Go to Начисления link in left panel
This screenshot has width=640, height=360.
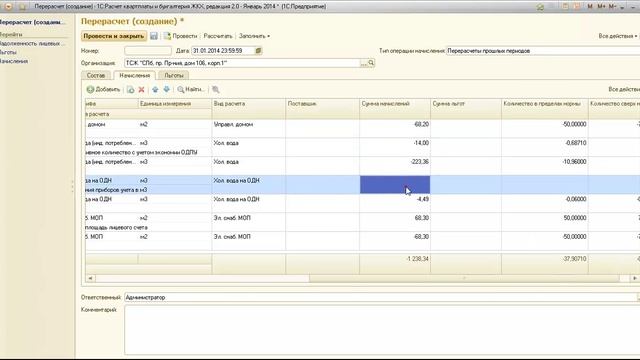point(14,61)
